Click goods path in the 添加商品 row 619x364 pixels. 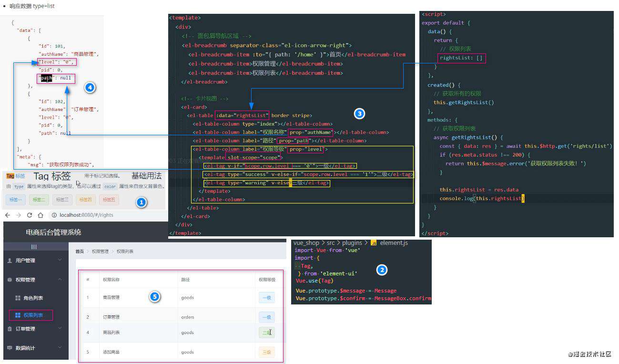[x=187, y=352]
